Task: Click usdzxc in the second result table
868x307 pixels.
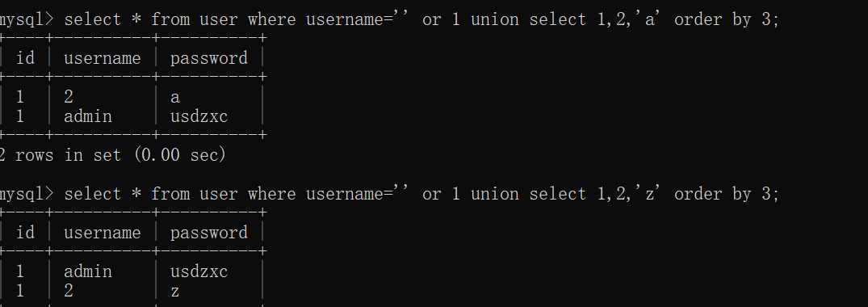Action: (199, 271)
